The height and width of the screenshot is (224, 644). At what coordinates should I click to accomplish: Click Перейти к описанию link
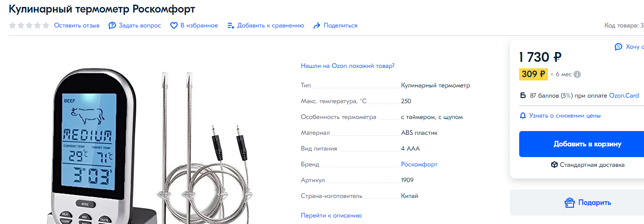click(x=331, y=216)
